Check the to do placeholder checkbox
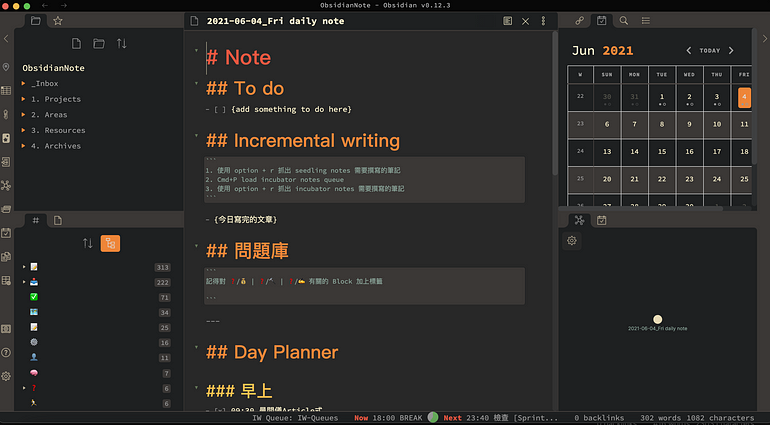Image resolution: width=770 pixels, height=425 pixels. pyautogui.click(x=220, y=110)
